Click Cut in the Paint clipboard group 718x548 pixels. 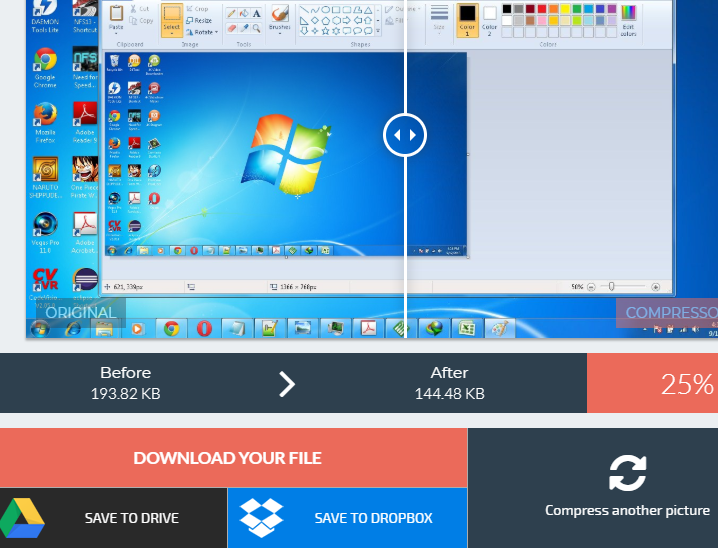point(139,9)
